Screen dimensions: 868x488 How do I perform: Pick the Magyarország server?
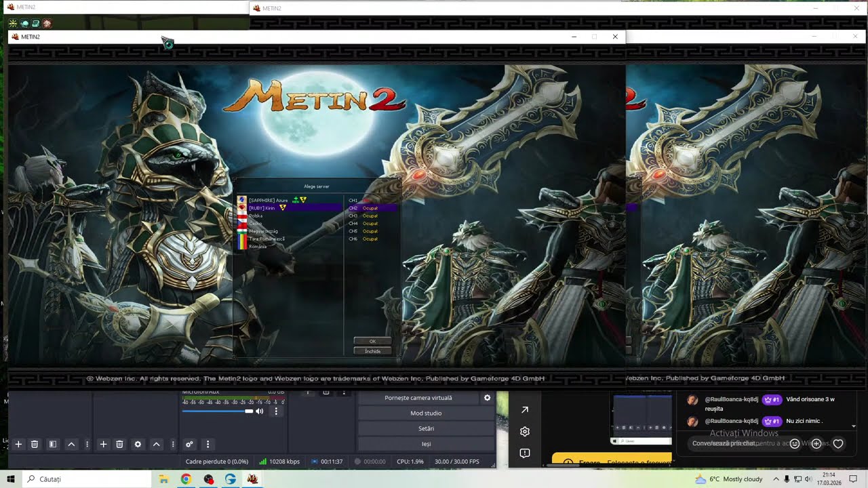pos(289,231)
